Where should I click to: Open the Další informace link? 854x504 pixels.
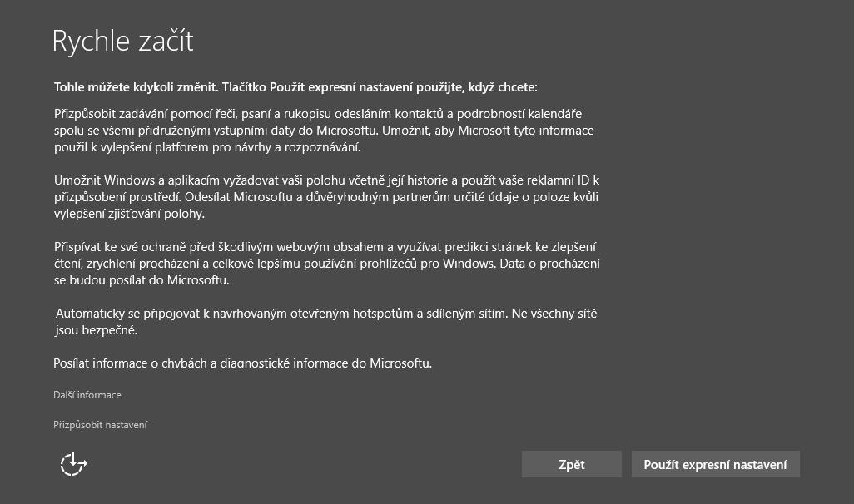(87, 395)
